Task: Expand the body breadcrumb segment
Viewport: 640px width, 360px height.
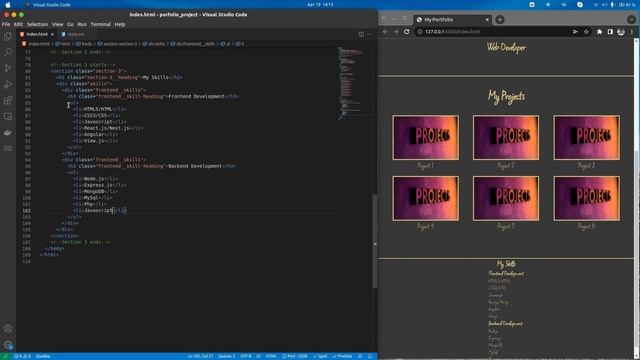Action: pyautogui.click(x=84, y=44)
